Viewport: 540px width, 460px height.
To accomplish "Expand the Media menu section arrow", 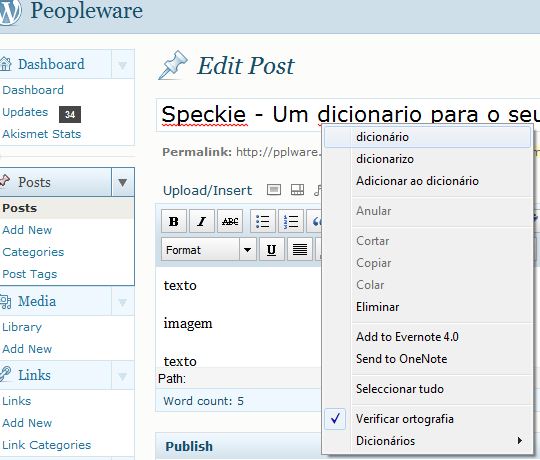I will tap(122, 302).
